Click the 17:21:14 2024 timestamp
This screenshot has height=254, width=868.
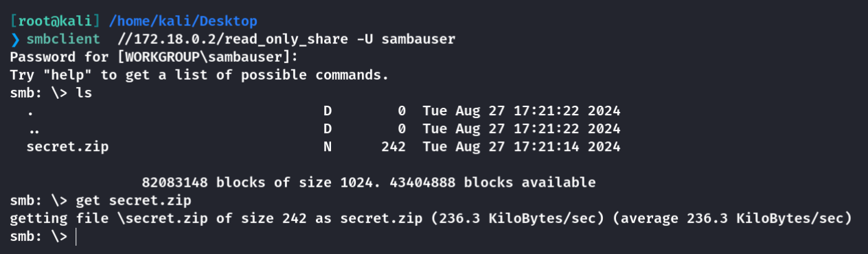pos(567,146)
